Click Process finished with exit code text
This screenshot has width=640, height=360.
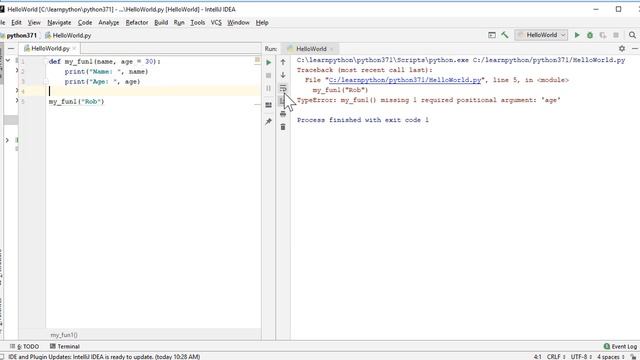362,120
